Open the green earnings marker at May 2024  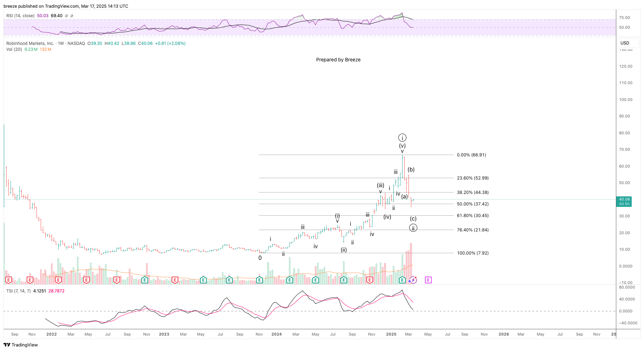click(x=316, y=280)
